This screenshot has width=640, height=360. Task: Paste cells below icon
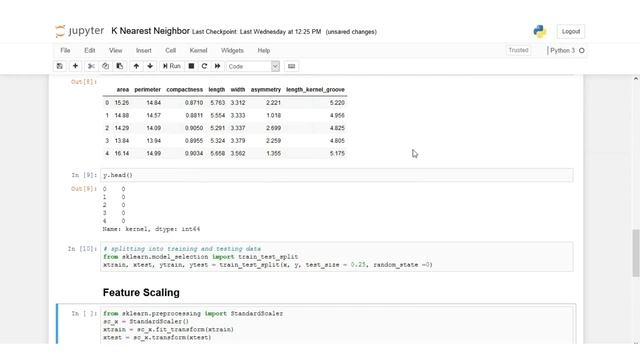120,66
